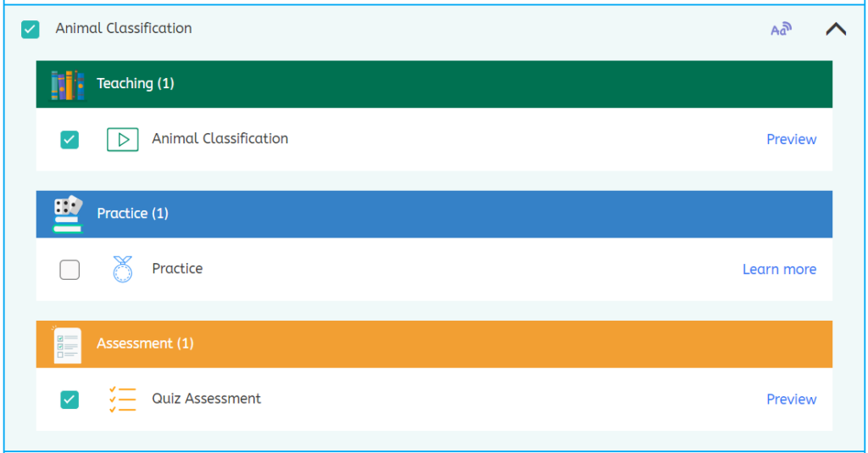Uncheck the top-level Animal Classification checkbox
Image resolution: width=868 pixels, height=453 pixels.
(31, 30)
